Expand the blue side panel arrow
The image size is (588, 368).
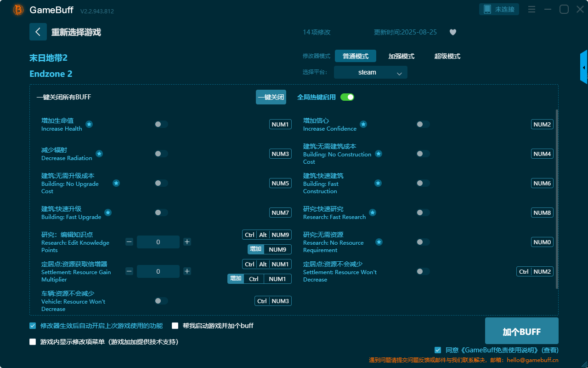coord(584,67)
